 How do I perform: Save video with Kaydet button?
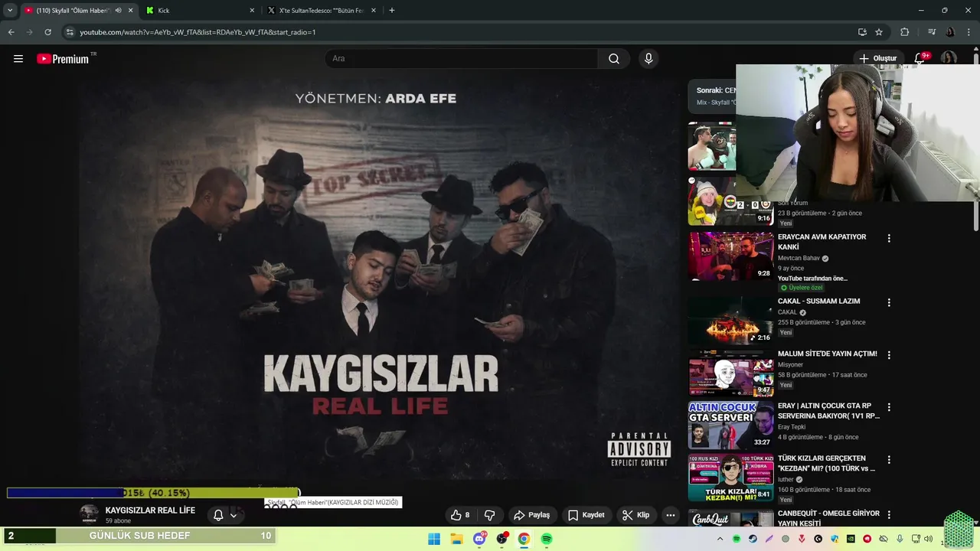[x=586, y=515]
